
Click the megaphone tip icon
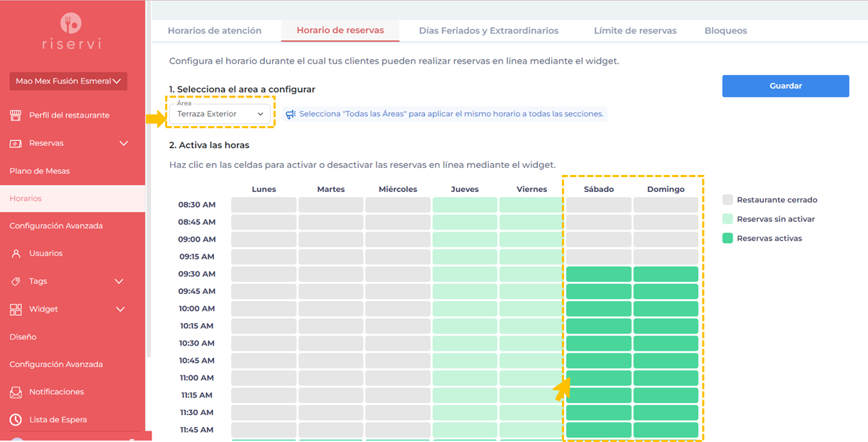pos(291,114)
